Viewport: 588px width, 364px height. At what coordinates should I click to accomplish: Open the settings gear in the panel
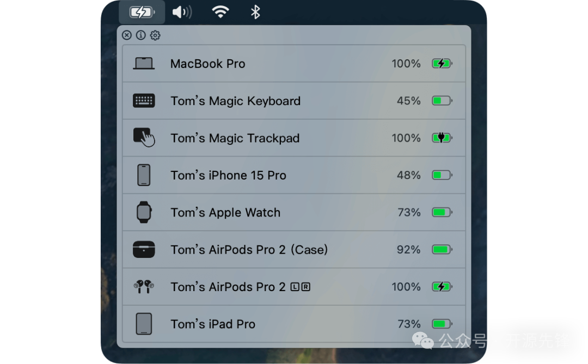click(155, 35)
